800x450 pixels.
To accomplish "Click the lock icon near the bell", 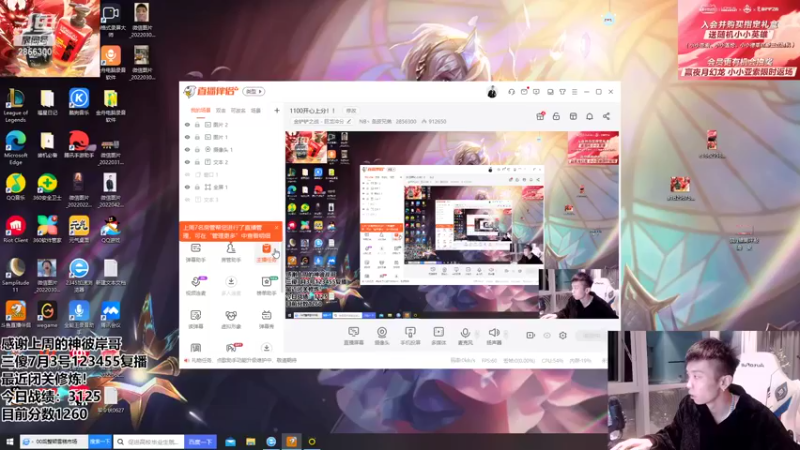I will (x=556, y=116).
